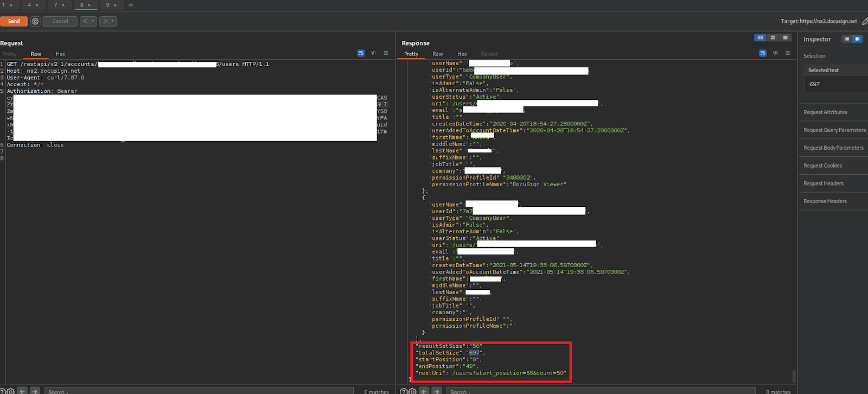Viewport: 868px width, 394px height.
Task: Close Repeater tab 9
Action: tap(115, 5)
